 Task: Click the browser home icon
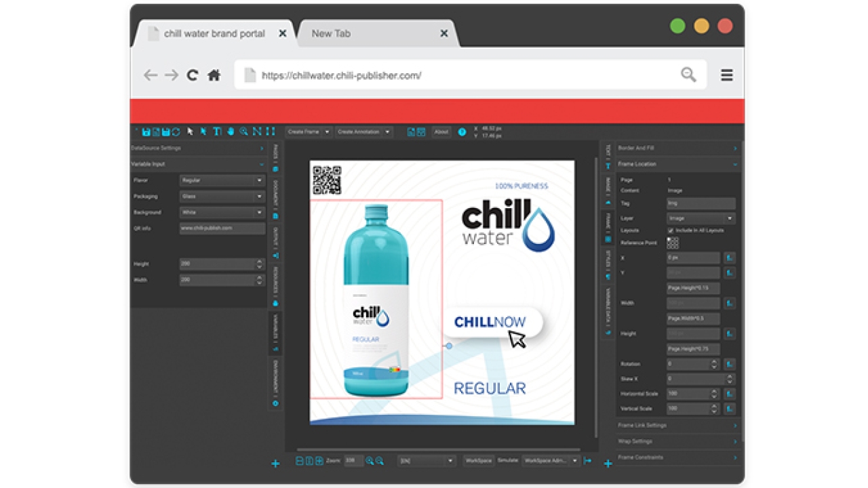coord(214,75)
